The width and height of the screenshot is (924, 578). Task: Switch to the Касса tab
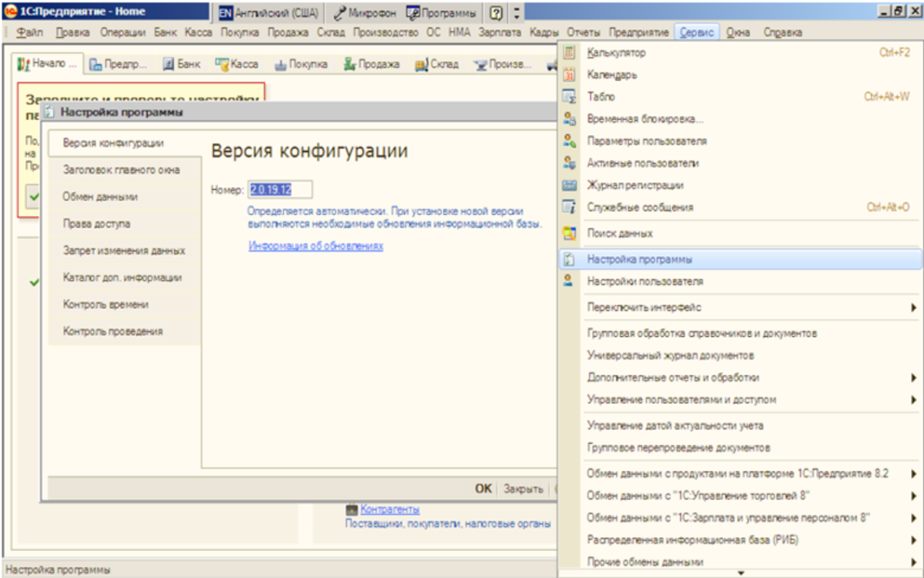coord(237,64)
